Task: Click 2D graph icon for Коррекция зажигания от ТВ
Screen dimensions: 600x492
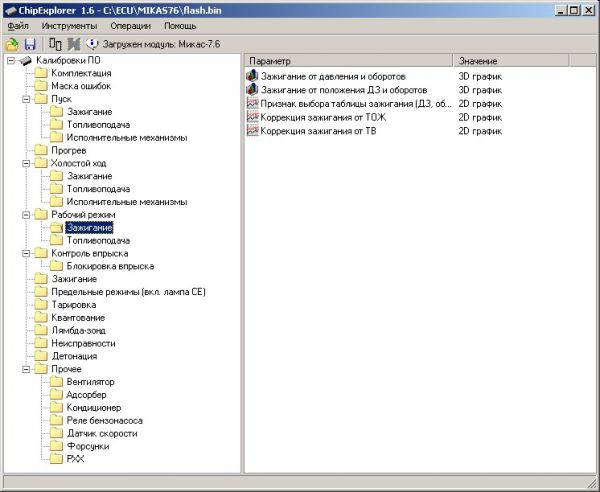Action: click(x=253, y=131)
